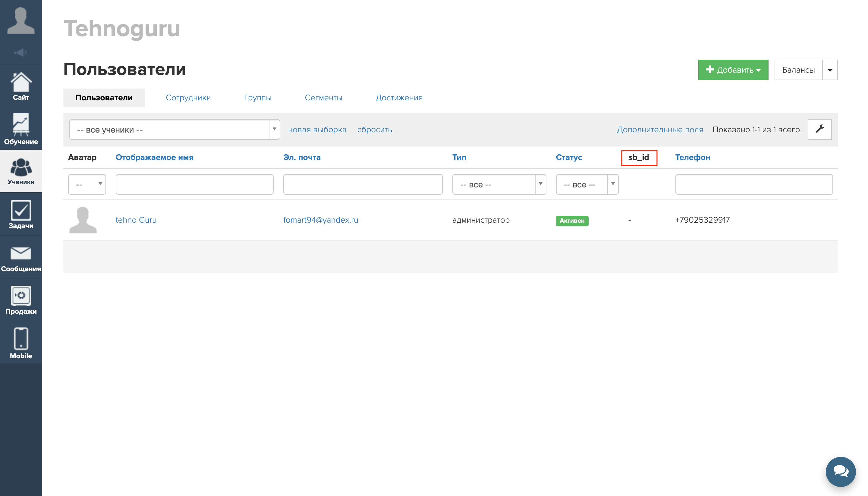Click the display name filter field

[194, 184]
